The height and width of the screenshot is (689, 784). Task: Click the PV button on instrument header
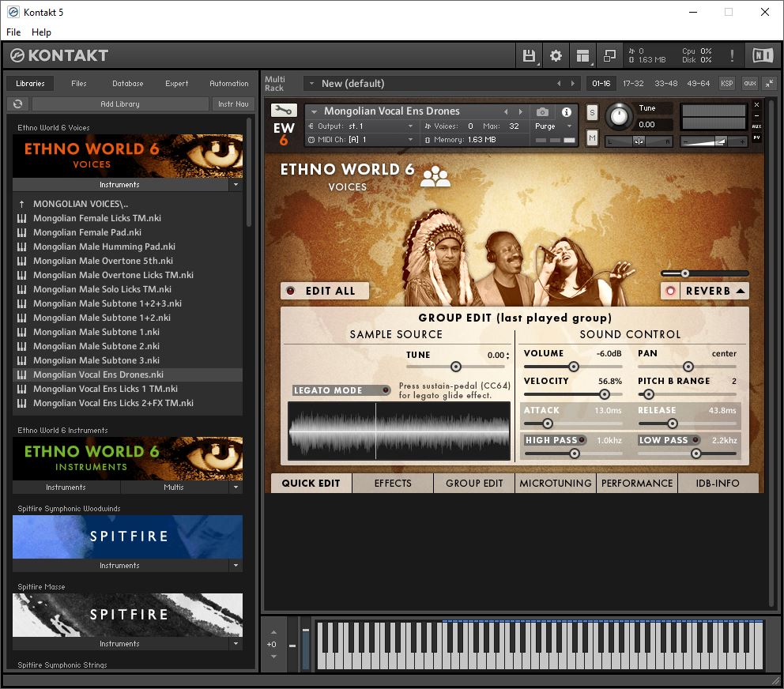tap(756, 137)
